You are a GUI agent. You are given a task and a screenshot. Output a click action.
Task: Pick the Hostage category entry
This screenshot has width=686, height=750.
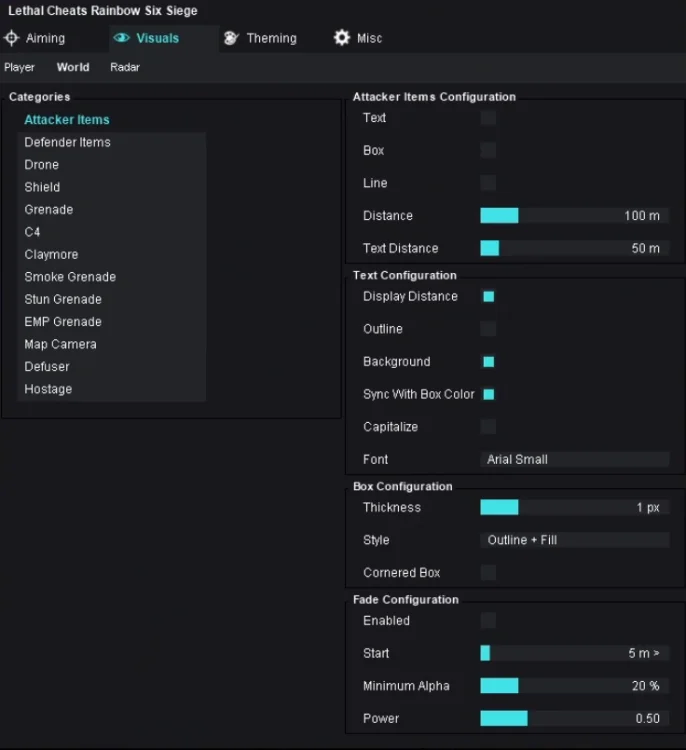tap(48, 389)
